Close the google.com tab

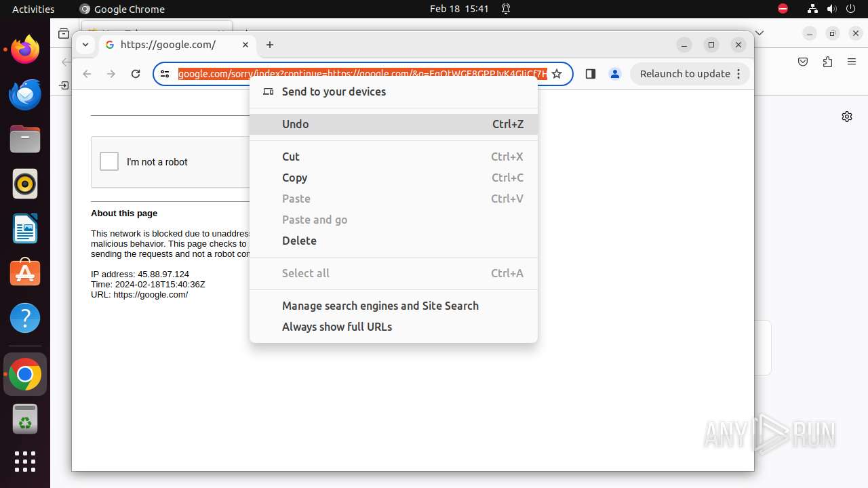245,45
